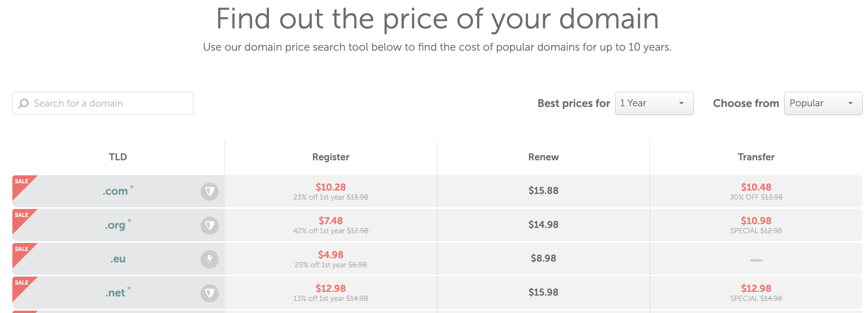Click the SALE ribbon on .net row
The image size is (868, 313).
pyautogui.click(x=22, y=283)
